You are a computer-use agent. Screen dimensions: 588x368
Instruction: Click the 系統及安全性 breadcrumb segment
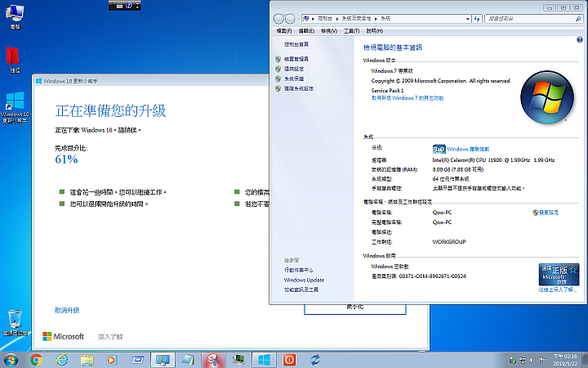356,18
